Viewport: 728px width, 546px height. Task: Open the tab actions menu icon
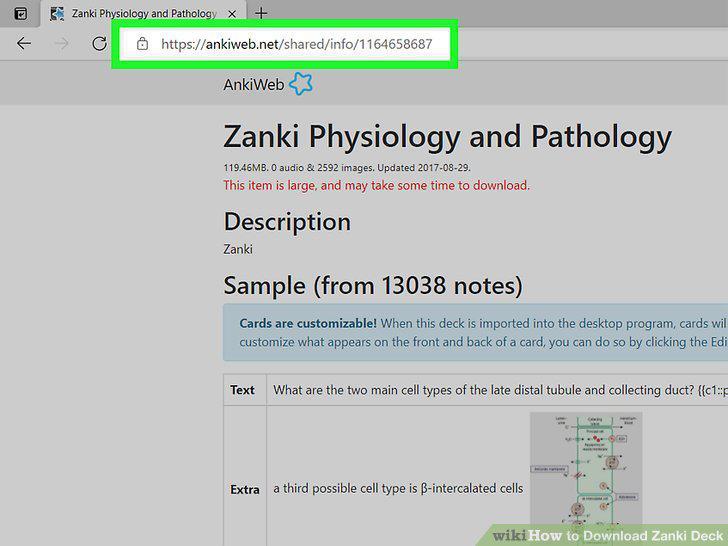[20, 14]
